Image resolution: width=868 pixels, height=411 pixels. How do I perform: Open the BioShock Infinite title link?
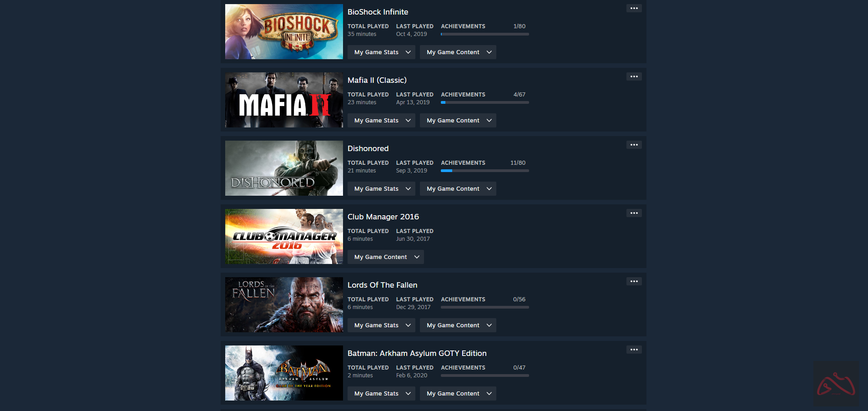pyautogui.click(x=378, y=12)
